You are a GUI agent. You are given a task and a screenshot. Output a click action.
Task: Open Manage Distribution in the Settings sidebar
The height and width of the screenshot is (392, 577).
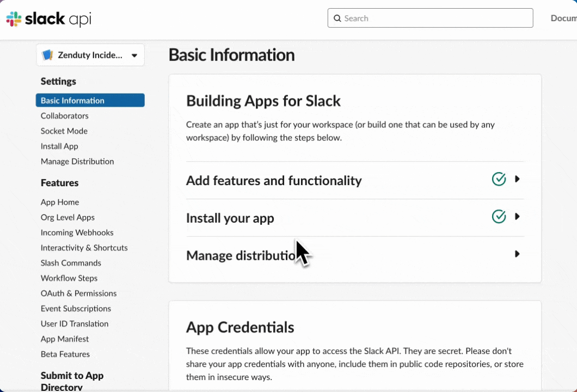coord(77,162)
